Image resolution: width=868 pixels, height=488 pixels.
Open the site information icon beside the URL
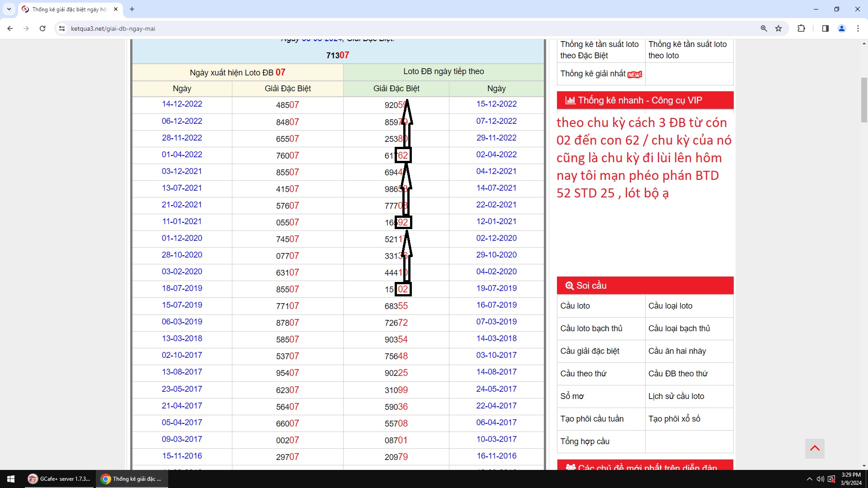pos(62,28)
